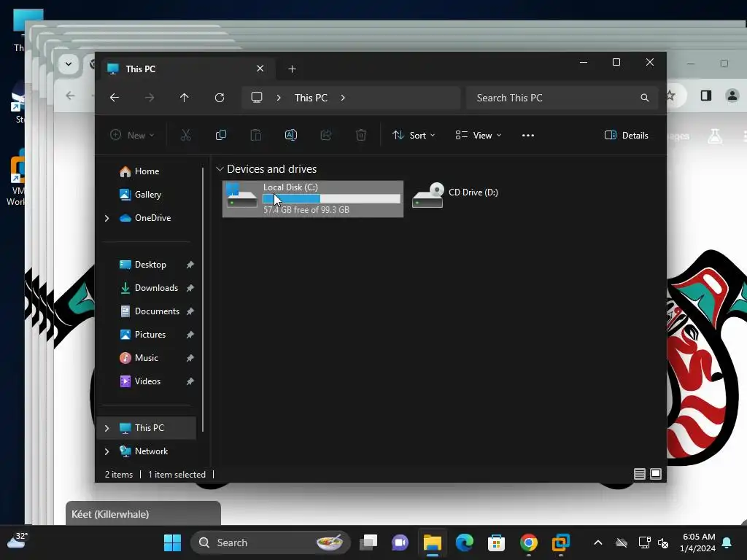Screen dimensions: 747x560
Task: Open the Sort dropdown
Action: [x=414, y=135]
